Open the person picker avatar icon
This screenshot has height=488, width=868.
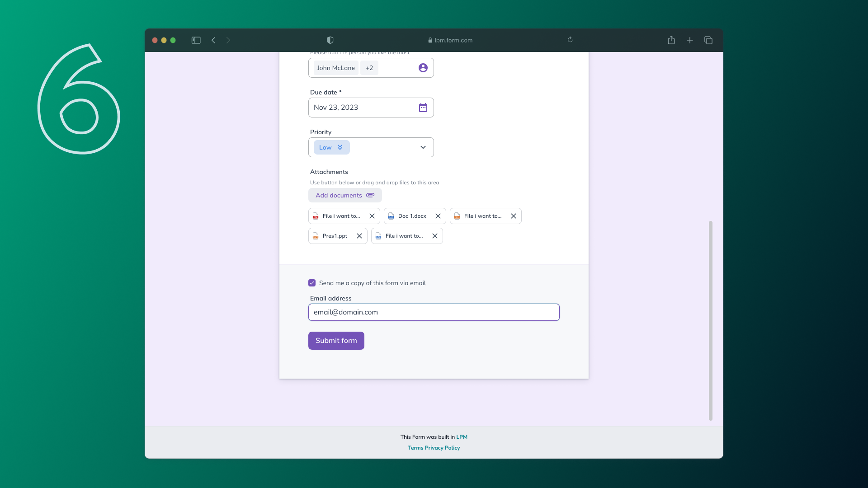coord(423,68)
